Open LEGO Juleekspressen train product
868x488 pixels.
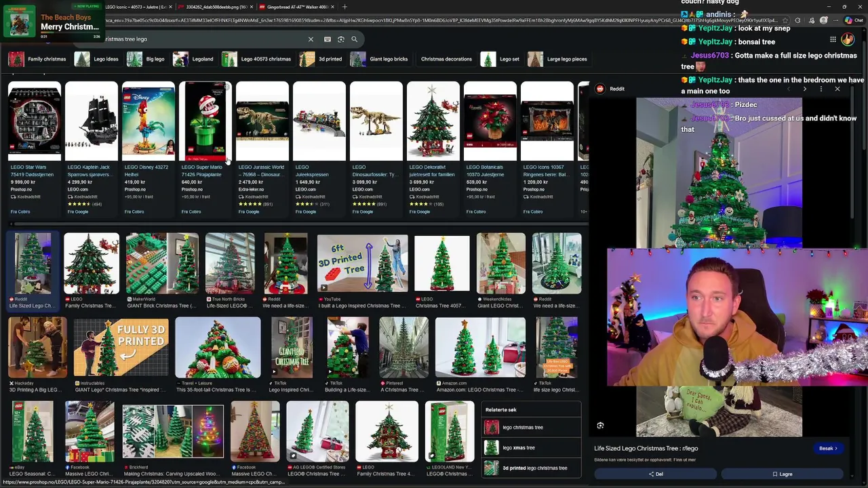[x=319, y=148]
